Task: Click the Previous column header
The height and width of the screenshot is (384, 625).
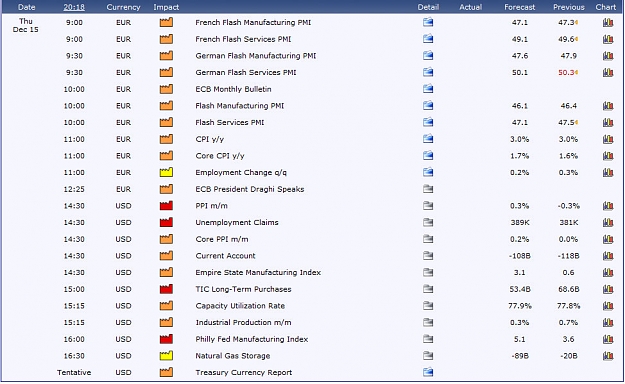Action: click(x=568, y=7)
